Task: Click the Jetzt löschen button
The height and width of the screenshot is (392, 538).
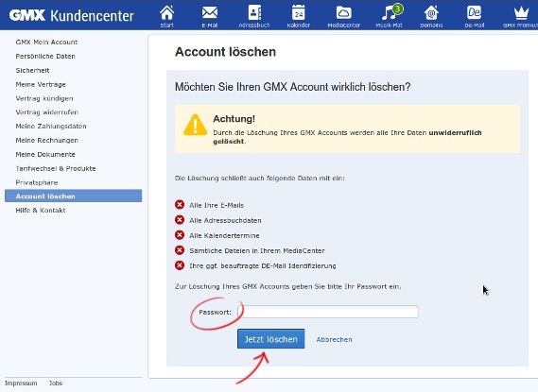Action: pyautogui.click(x=270, y=339)
